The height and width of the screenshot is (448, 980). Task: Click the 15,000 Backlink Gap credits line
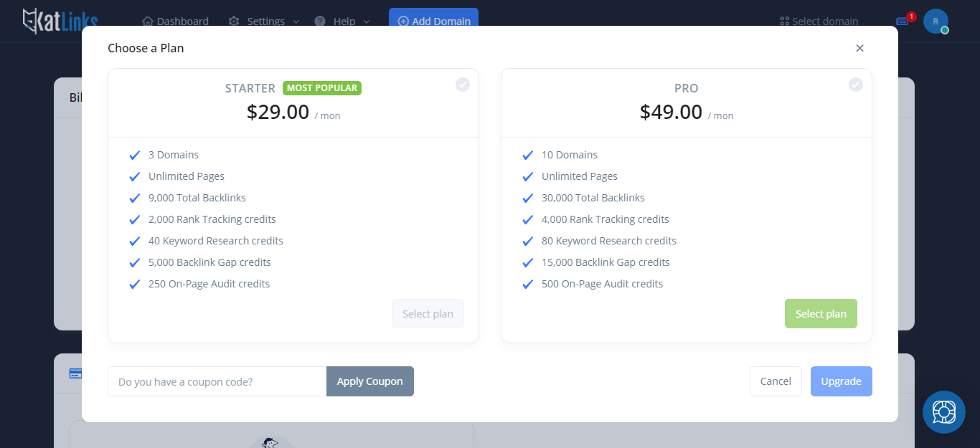(606, 262)
